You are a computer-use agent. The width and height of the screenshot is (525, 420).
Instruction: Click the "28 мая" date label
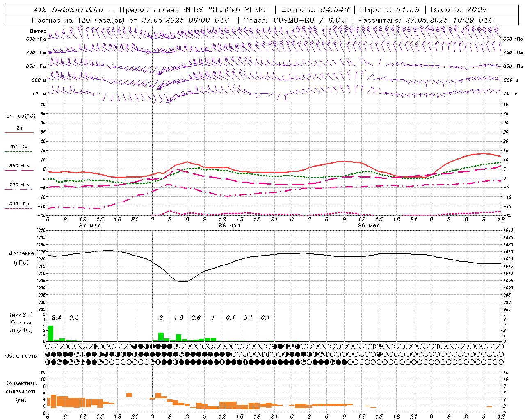point(229,226)
